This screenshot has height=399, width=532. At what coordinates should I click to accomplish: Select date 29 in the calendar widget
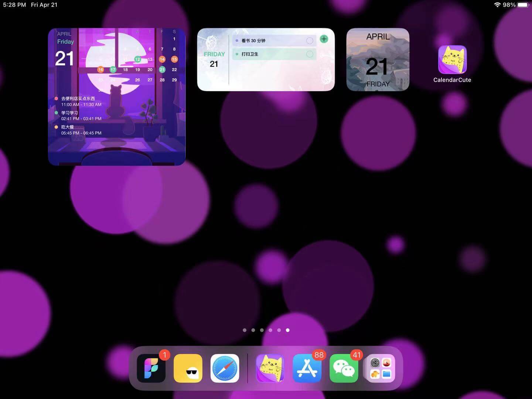click(x=174, y=80)
